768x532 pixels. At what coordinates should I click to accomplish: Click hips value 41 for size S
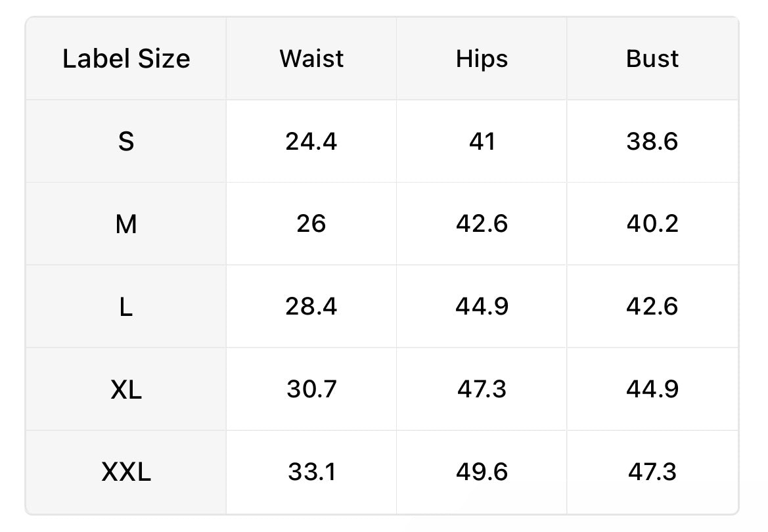point(482,142)
